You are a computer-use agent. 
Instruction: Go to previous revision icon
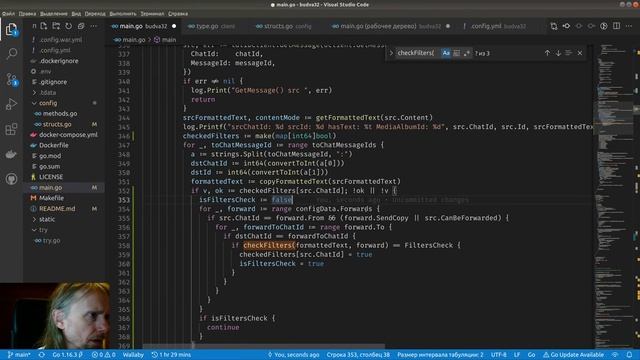pos(579,26)
